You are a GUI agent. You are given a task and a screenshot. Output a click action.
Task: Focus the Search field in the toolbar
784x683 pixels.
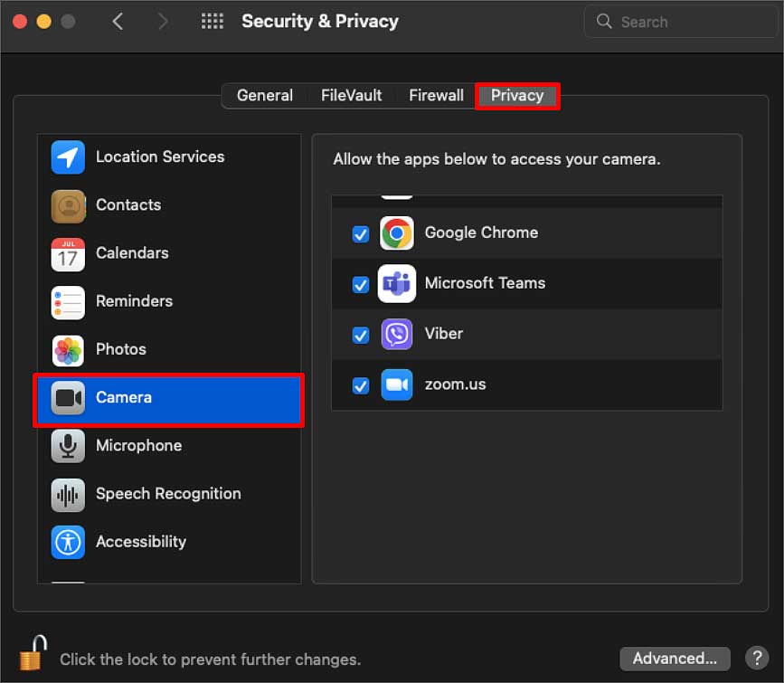(x=681, y=22)
